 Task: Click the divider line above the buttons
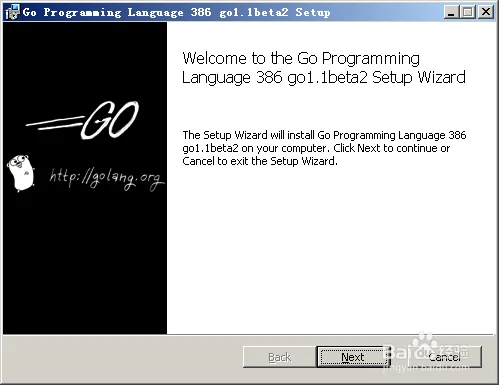coord(248,334)
